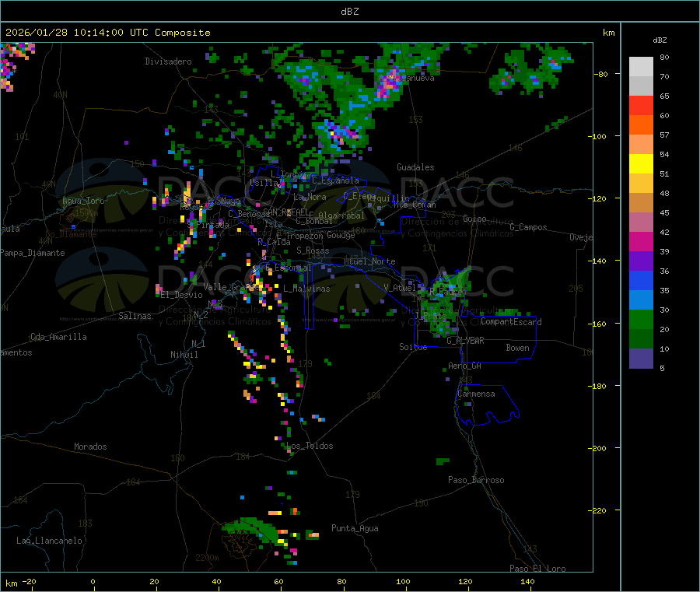Click the 0 km horizontal axis label
This screenshot has width=700, height=592.
pos(93,581)
